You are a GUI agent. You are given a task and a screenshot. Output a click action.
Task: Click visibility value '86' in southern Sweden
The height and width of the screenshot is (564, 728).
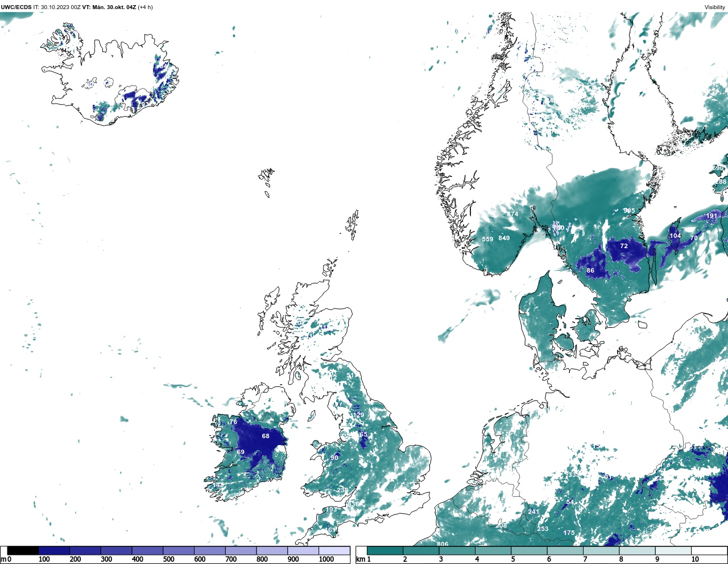[x=590, y=270]
